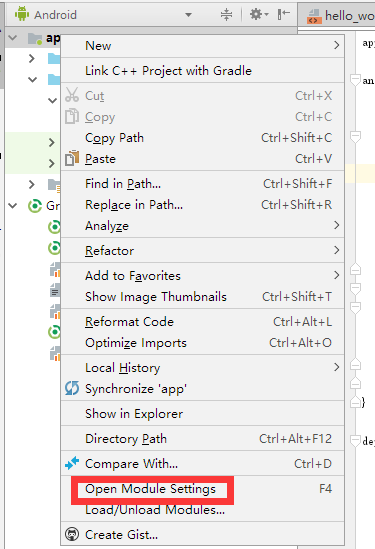Choose Synchronize 'app'

tap(202, 389)
